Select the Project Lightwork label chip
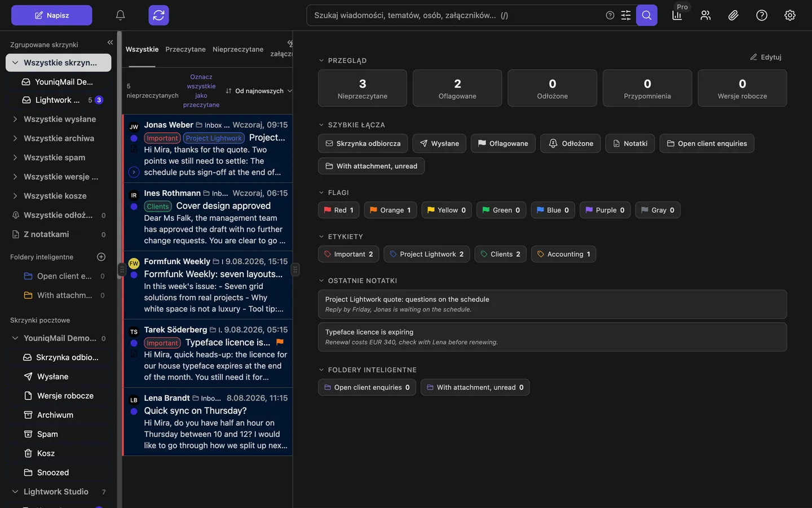This screenshot has width=812, height=508. point(427,254)
